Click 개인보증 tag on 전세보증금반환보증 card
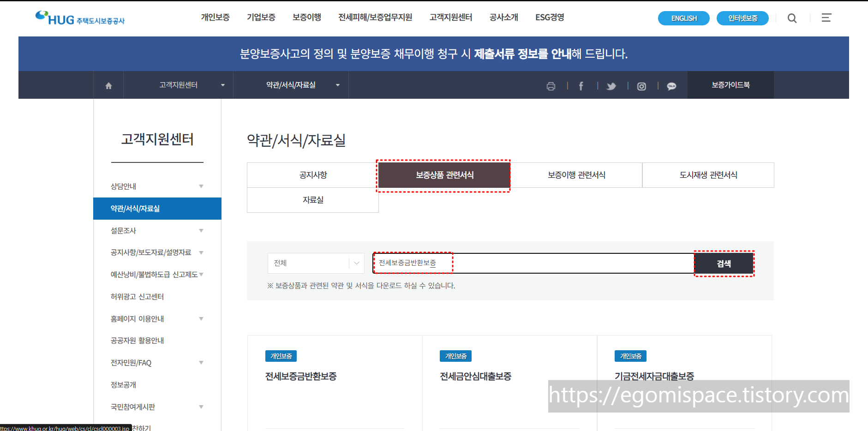868x431 pixels. coord(281,356)
